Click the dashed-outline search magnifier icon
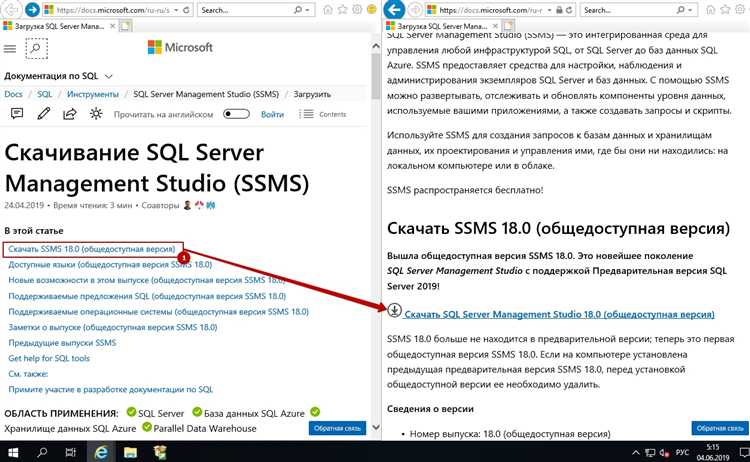Image resolution: width=750 pixels, height=462 pixels. (x=35, y=48)
